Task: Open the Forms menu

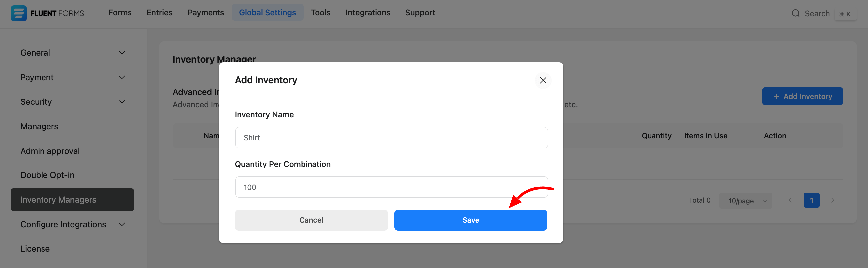Action: (120, 13)
